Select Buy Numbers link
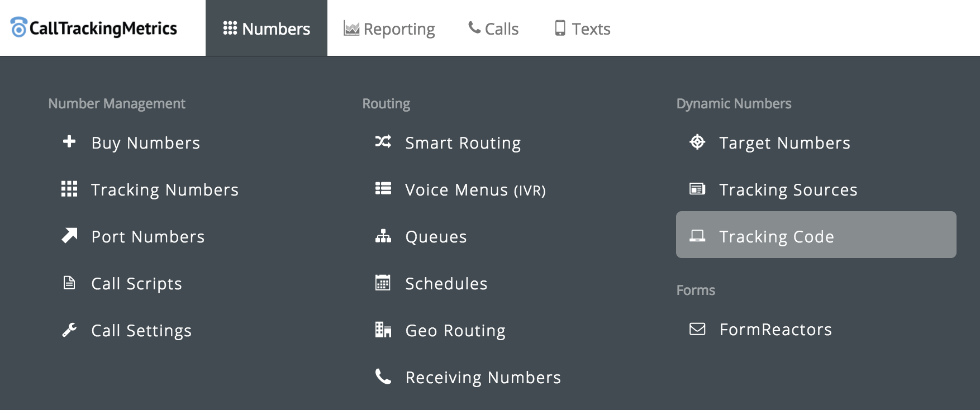Viewport: 980px width, 410px height. pyautogui.click(x=145, y=143)
